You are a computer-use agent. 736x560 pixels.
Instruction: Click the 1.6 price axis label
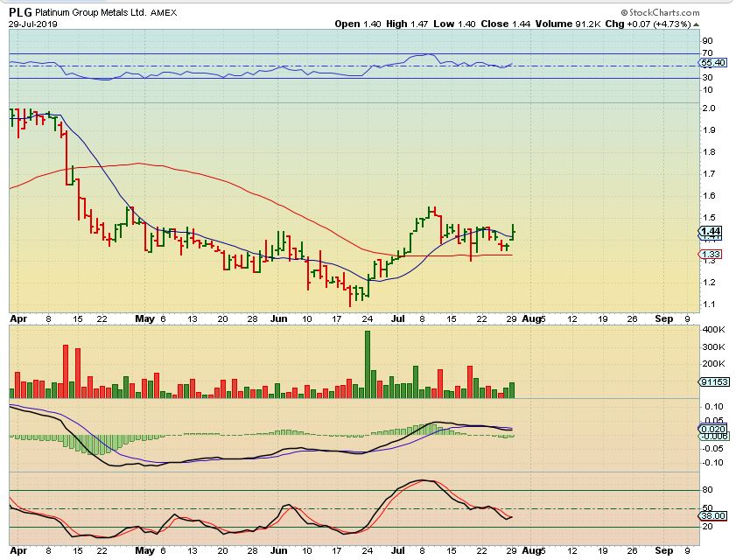709,195
